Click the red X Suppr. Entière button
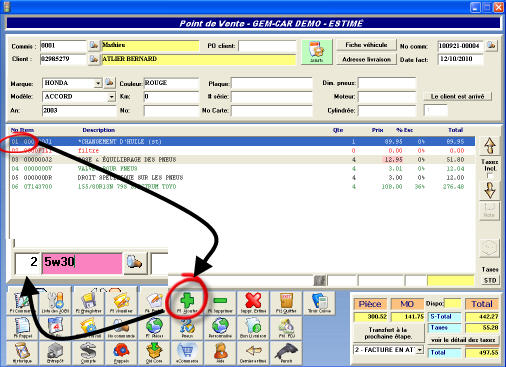The image size is (506, 367). [x=253, y=303]
